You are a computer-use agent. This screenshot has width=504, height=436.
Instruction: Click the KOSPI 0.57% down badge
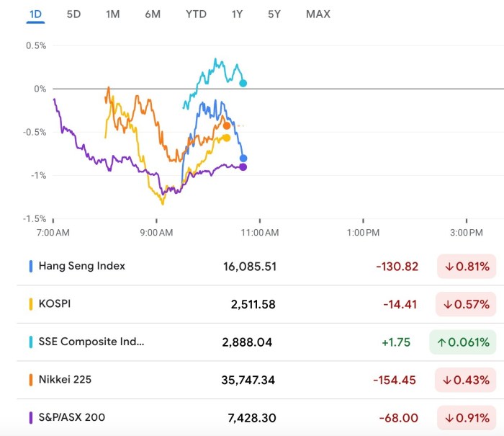pyautogui.click(x=466, y=304)
